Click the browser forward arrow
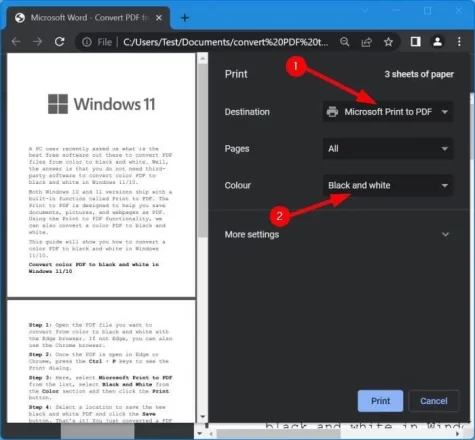The height and width of the screenshot is (440, 475). (37, 42)
